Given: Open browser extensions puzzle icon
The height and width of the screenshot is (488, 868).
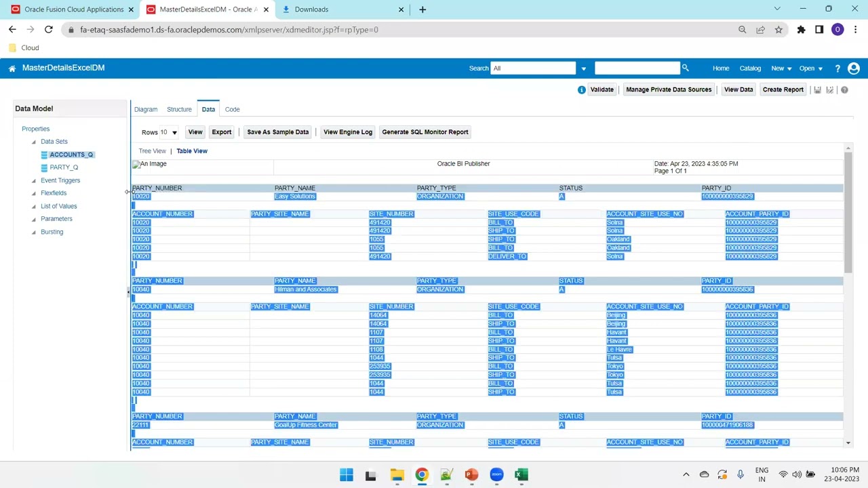Looking at the screenshot, I should [801, 30].
